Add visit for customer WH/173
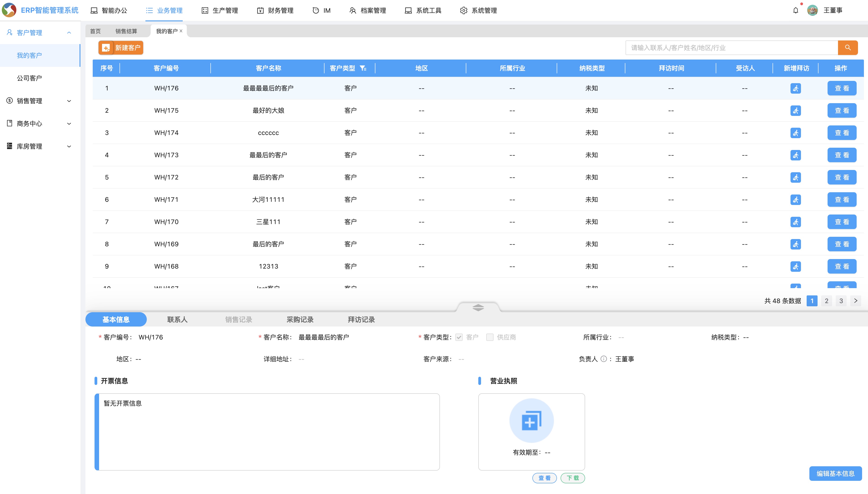868x494 pixels. [x=796, y=155]
